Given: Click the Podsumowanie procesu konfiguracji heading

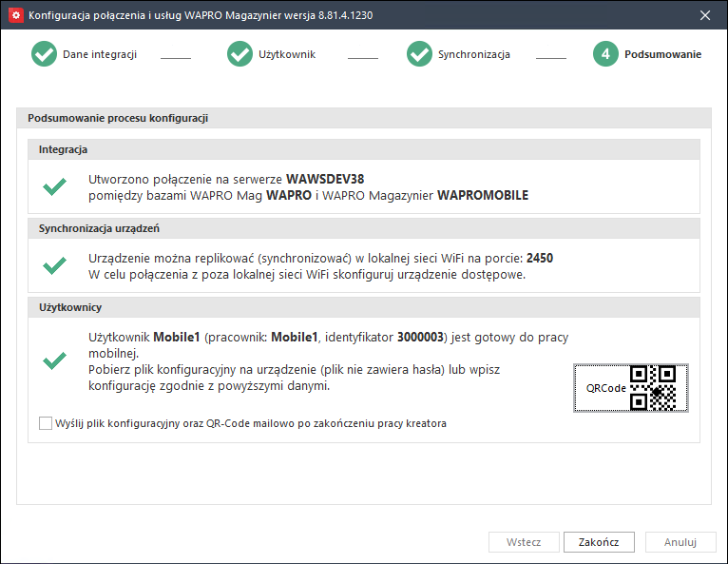Looking at the screenshot, I should click(x=118, y=118).
